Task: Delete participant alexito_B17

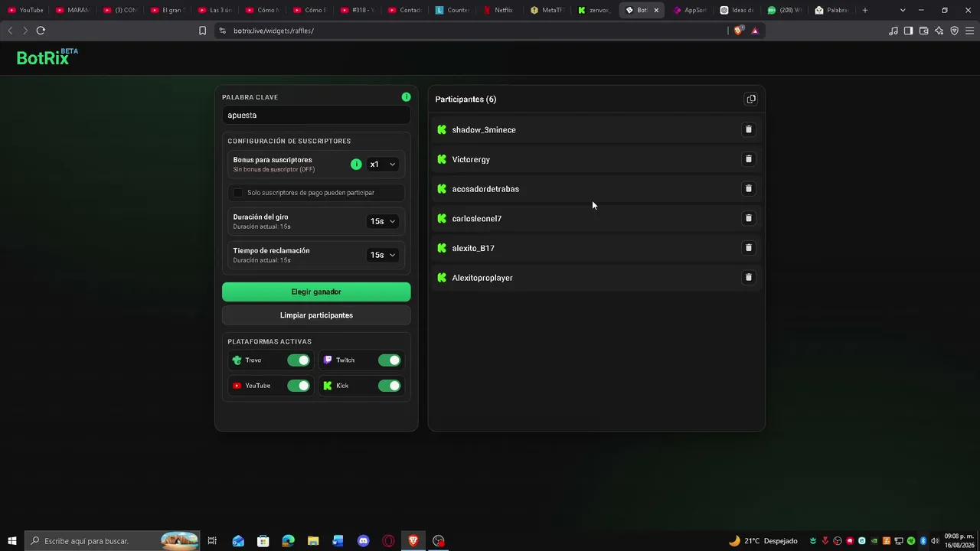Action: point(749,248)
